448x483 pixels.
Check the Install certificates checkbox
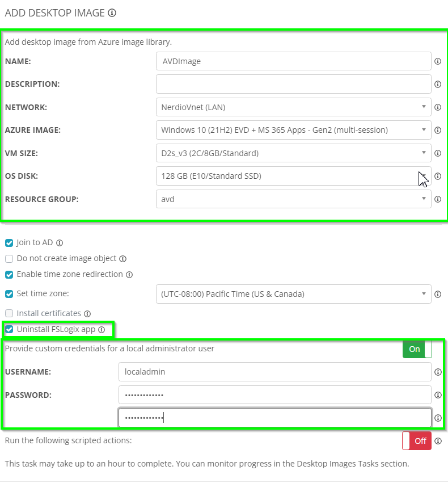tap(9, 313)
